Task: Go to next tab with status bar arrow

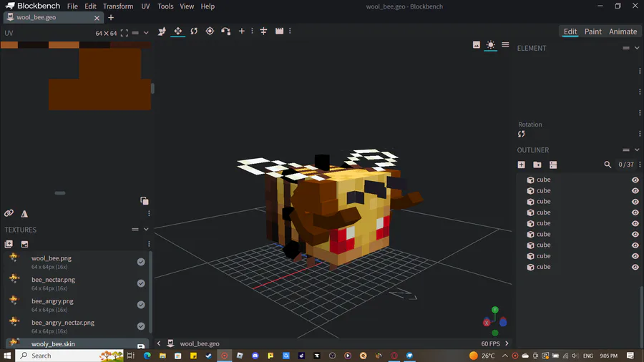Action: (x=507, y=343)
